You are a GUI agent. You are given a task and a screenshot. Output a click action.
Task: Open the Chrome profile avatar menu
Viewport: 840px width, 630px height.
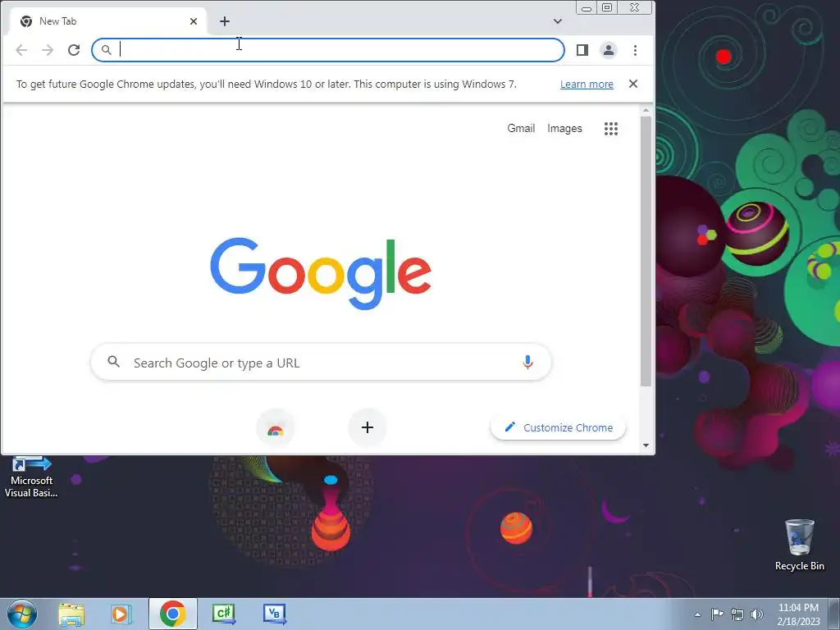coord(609,50)
